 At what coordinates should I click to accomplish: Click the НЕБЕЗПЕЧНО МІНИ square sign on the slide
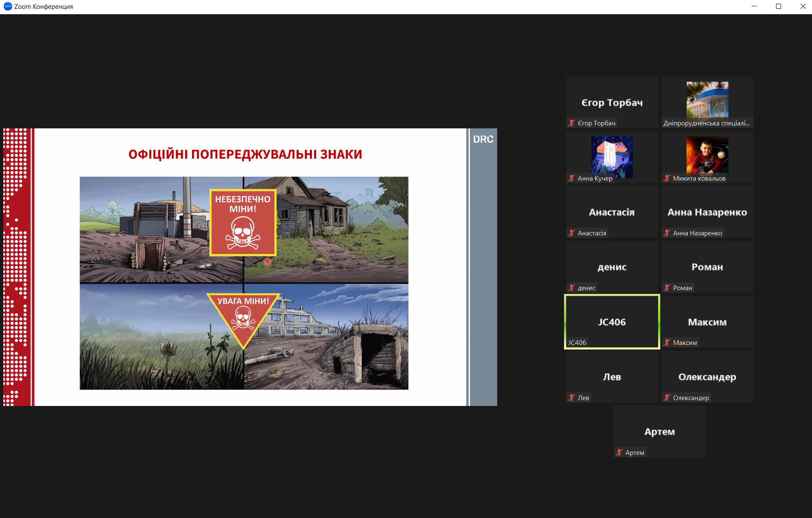coord(243,222)
